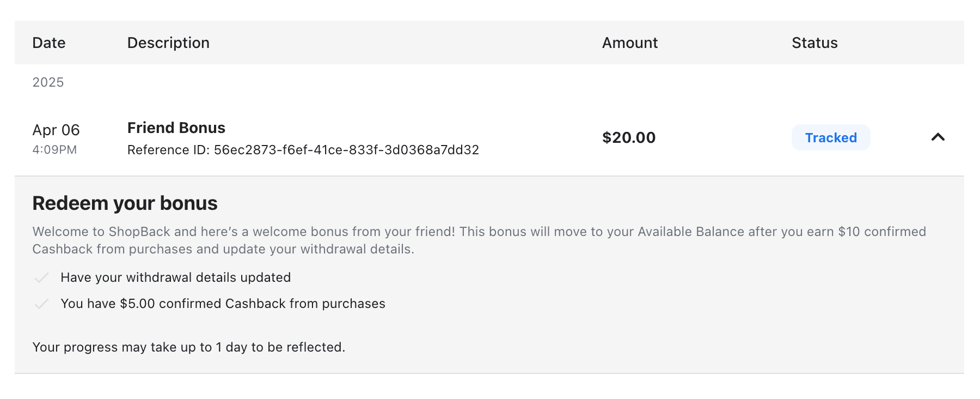Click the Amount column header

tap(629, 43)
